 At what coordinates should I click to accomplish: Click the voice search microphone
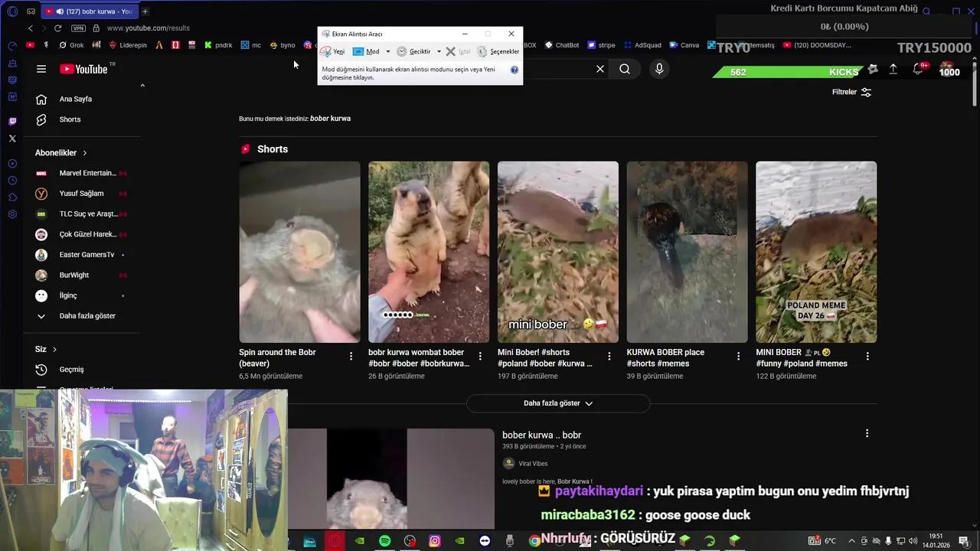click(x=658, y=69)
